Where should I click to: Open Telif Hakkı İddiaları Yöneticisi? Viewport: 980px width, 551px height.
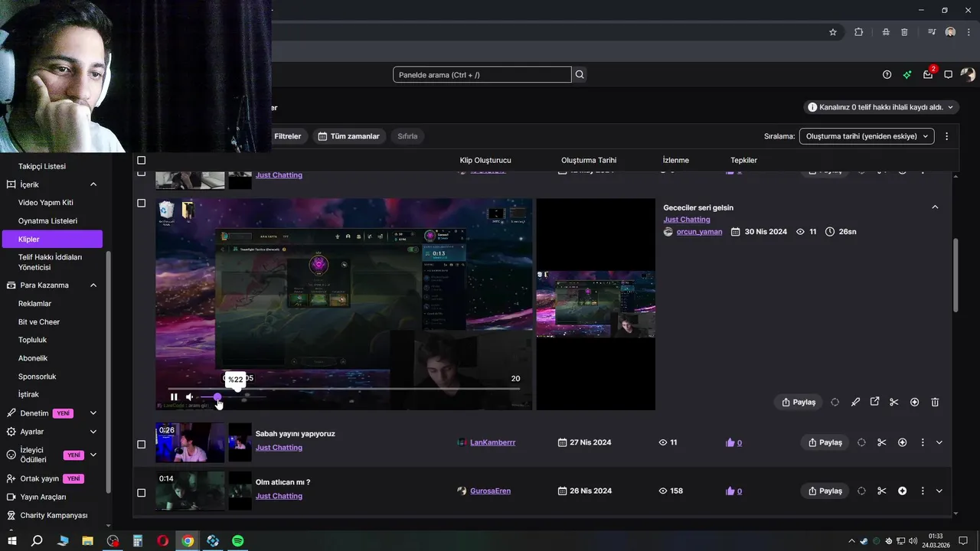pyautogui.click(x=50, y=262)
